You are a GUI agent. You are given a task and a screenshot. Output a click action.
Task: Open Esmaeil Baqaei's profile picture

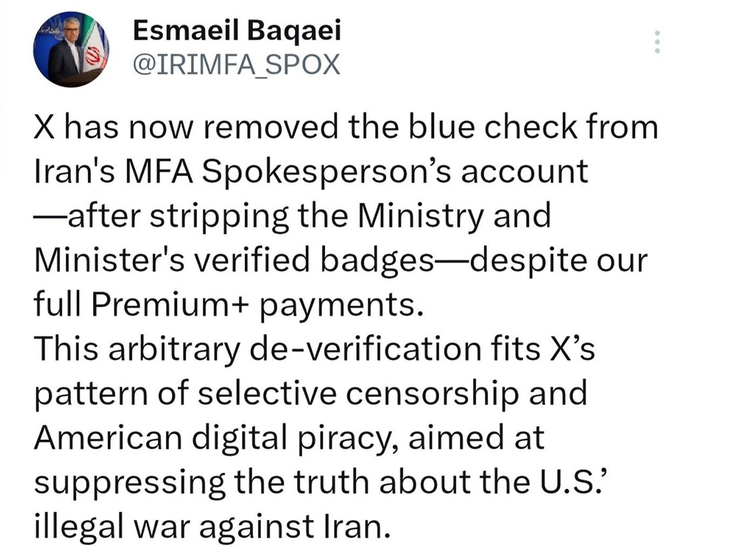click(71, 49)
